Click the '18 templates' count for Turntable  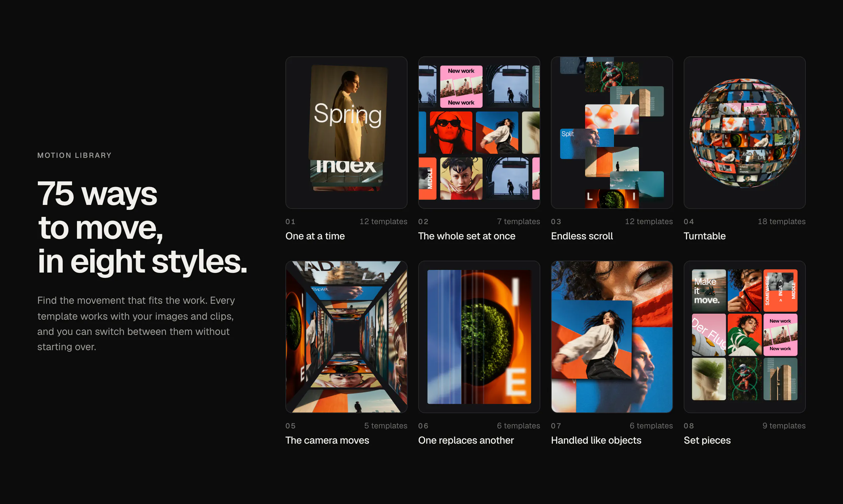[x=782, y=221]
